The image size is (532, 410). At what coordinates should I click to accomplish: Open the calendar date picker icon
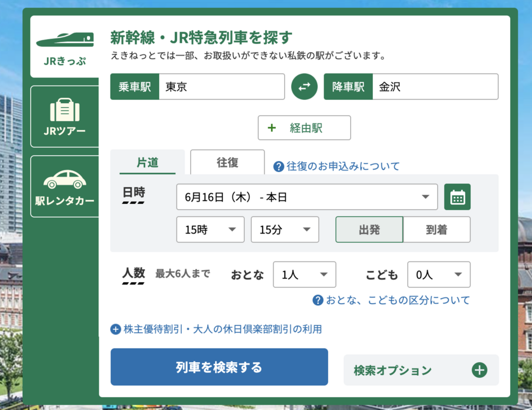pos(457,197)
